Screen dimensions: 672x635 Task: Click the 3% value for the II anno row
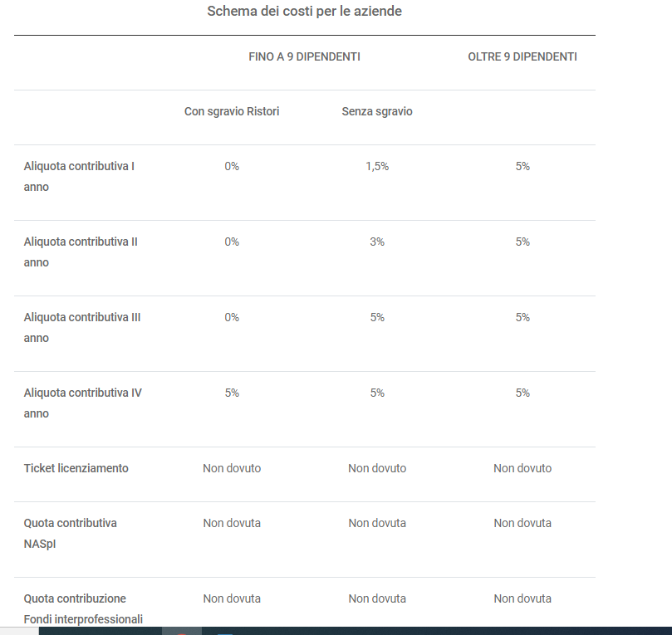(377, 242)
